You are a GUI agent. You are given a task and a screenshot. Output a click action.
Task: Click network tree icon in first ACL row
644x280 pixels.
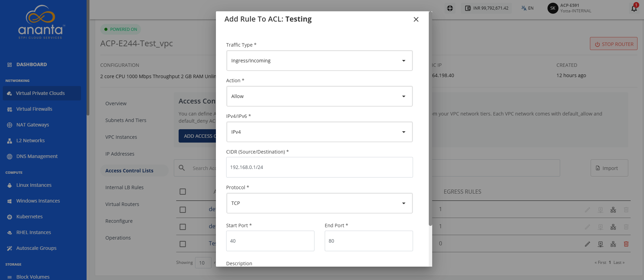613,210
